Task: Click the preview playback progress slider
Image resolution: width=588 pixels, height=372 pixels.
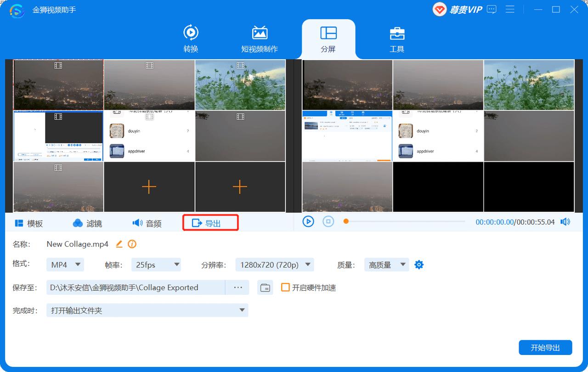Action: click(x=404, y=222)
